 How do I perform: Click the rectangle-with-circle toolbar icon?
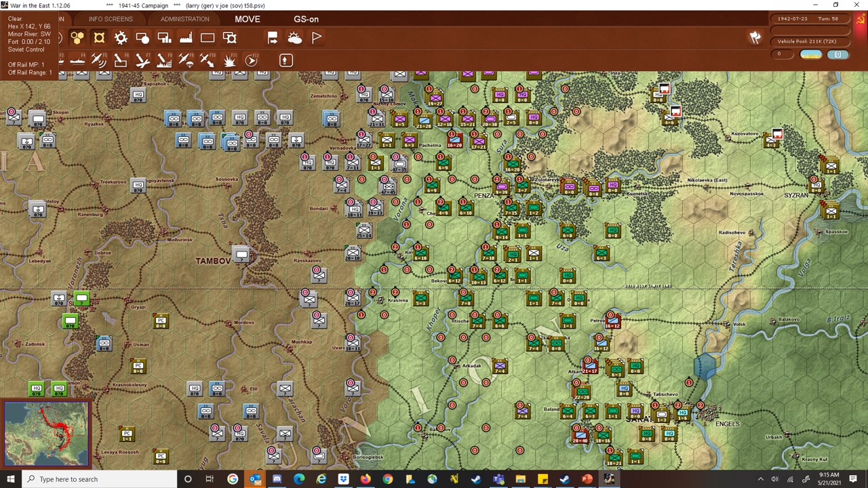(x=142, y=38)
